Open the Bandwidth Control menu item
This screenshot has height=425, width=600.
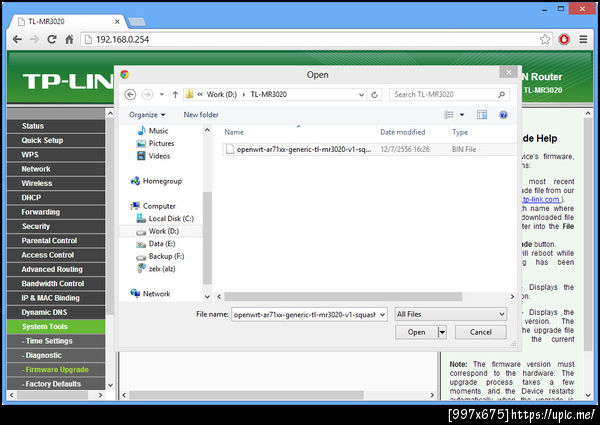56,284
